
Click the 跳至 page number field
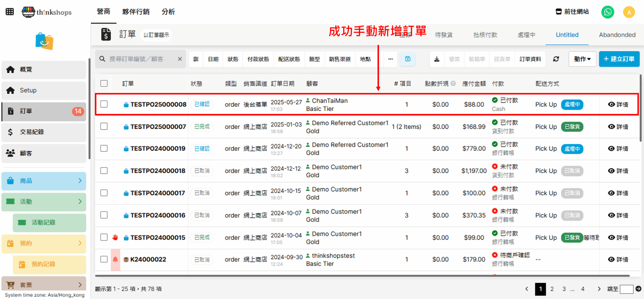pyautogui.click(x=626, y=289)
